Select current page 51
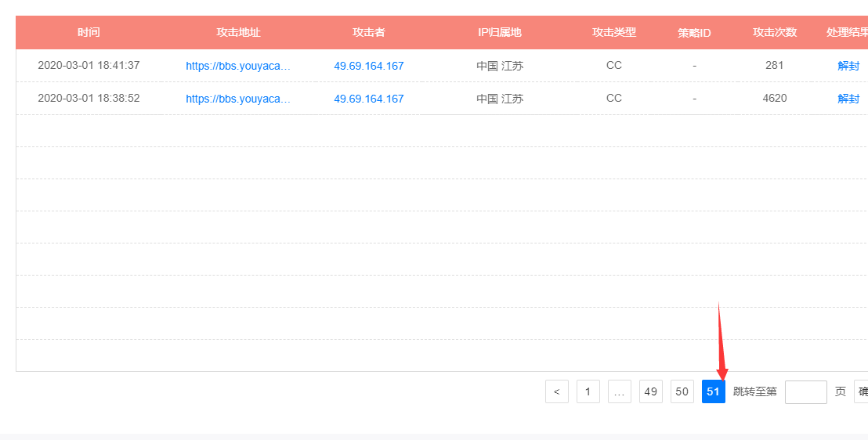 pos(714,391)
